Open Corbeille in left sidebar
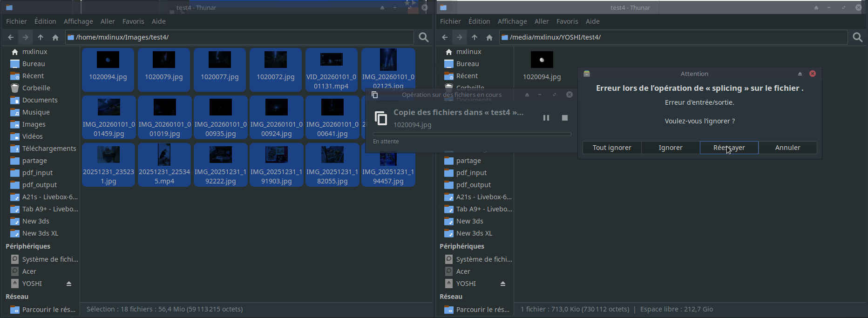The image size is (868, 318). [x=36, y=88]
